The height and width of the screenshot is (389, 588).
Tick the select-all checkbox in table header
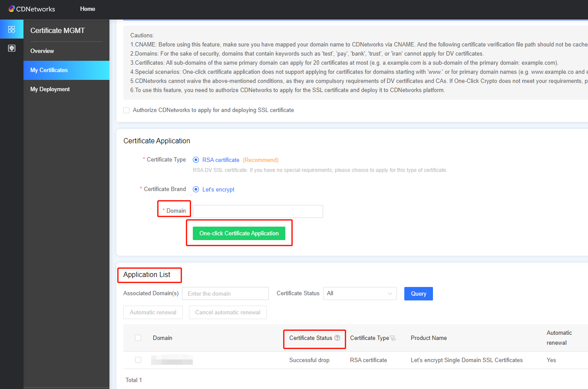point(138,338)
